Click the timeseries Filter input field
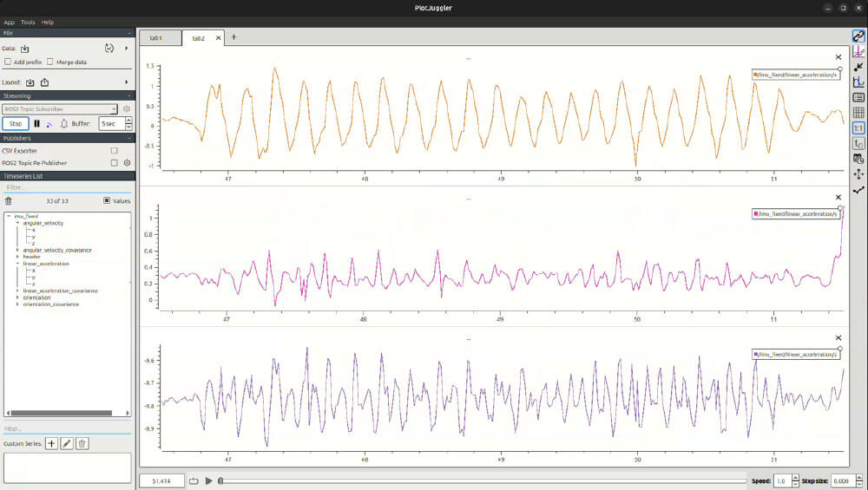The height and width of the screenshot is (490, 868). point(67,187)
